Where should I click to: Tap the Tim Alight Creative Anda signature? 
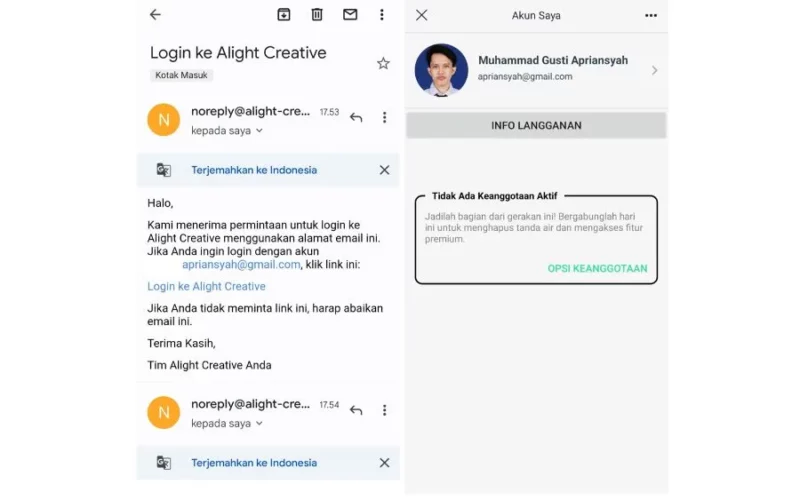[209, 365]
